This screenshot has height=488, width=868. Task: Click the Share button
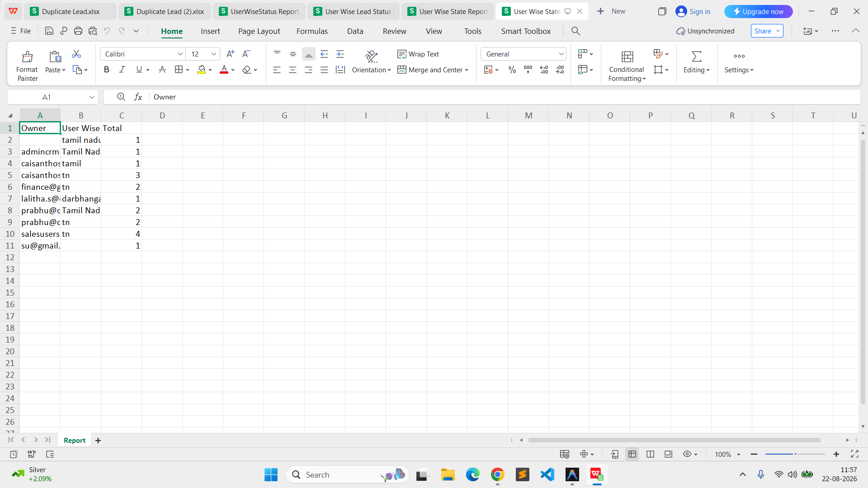pyautogui.click(x=767, y=31)
